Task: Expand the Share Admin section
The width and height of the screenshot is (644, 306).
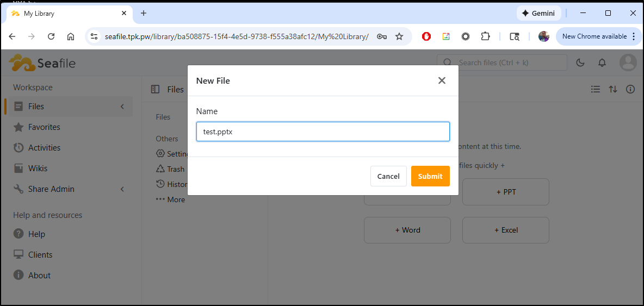Action: coord(122,189)
